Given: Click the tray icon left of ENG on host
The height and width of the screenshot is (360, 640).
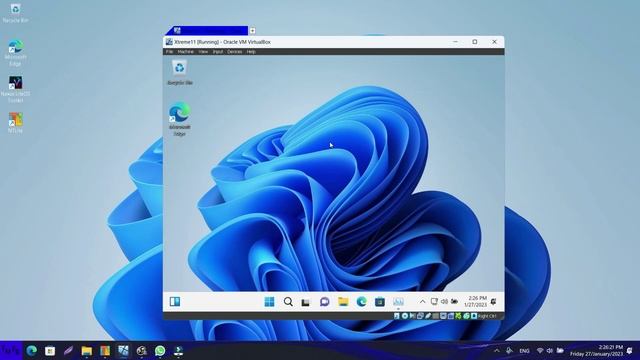Looking at the screenshot, I should [x=509, y=351].
